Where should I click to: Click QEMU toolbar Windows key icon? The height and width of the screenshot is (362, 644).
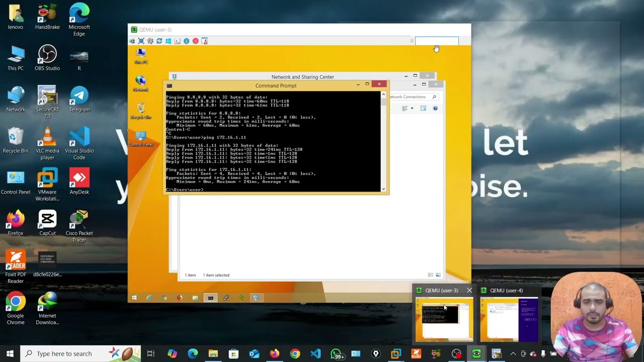point(168,41)
